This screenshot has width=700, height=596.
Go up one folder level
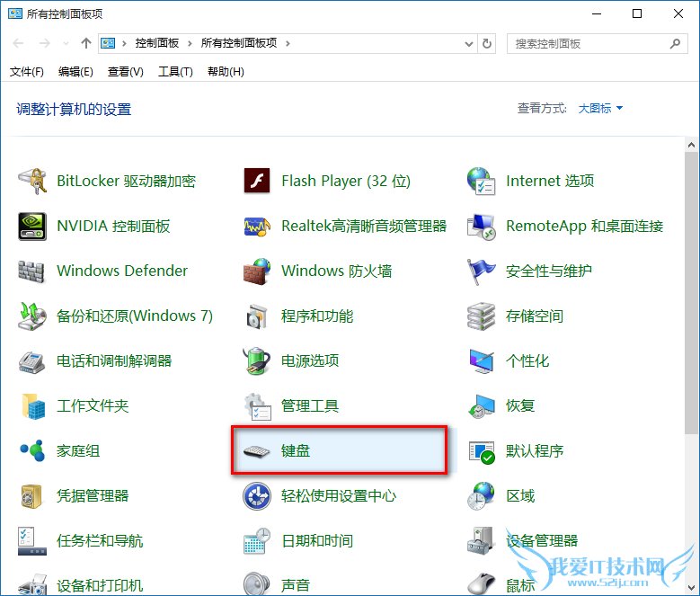point(86,43)
